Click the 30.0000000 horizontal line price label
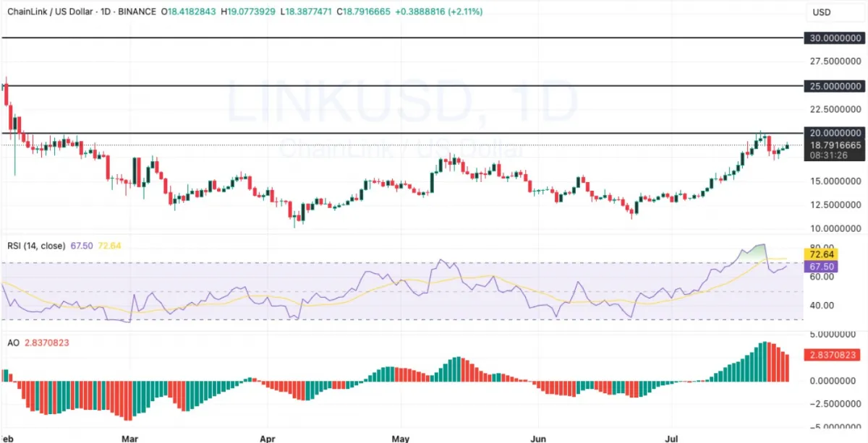This screenshot has width=868, height=443. pyautogui.click(x=833, y=38)
